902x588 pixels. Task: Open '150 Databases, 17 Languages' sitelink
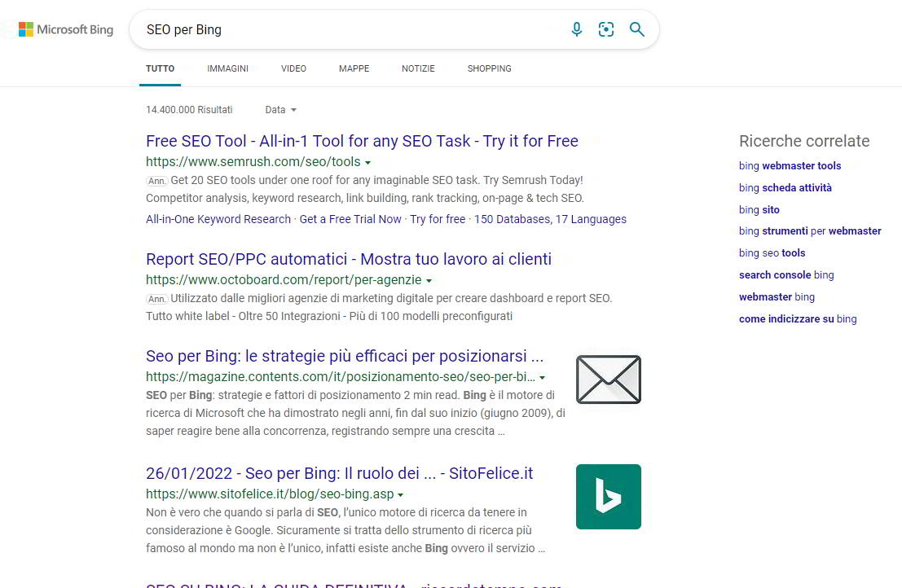point(550,219)
